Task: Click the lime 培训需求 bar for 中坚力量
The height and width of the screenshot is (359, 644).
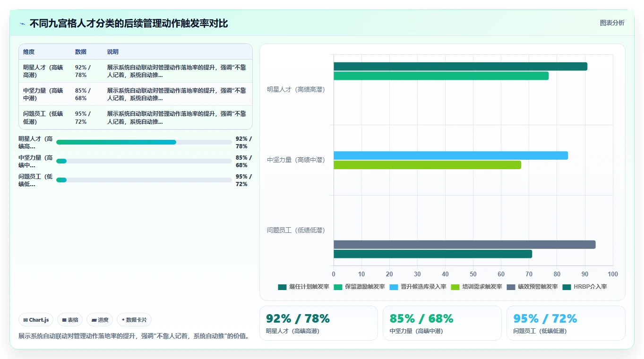Action: pyautogui.click(x=427, y=165)
